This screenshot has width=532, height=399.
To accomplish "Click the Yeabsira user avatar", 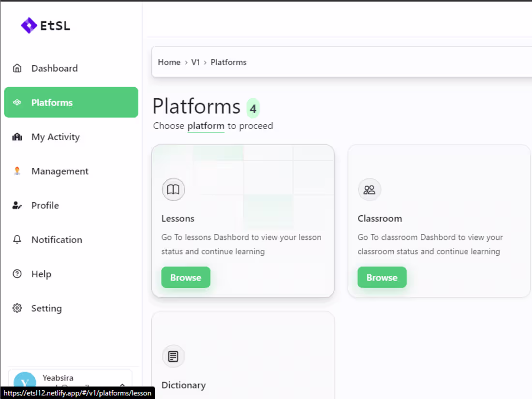I will (25, 383).
